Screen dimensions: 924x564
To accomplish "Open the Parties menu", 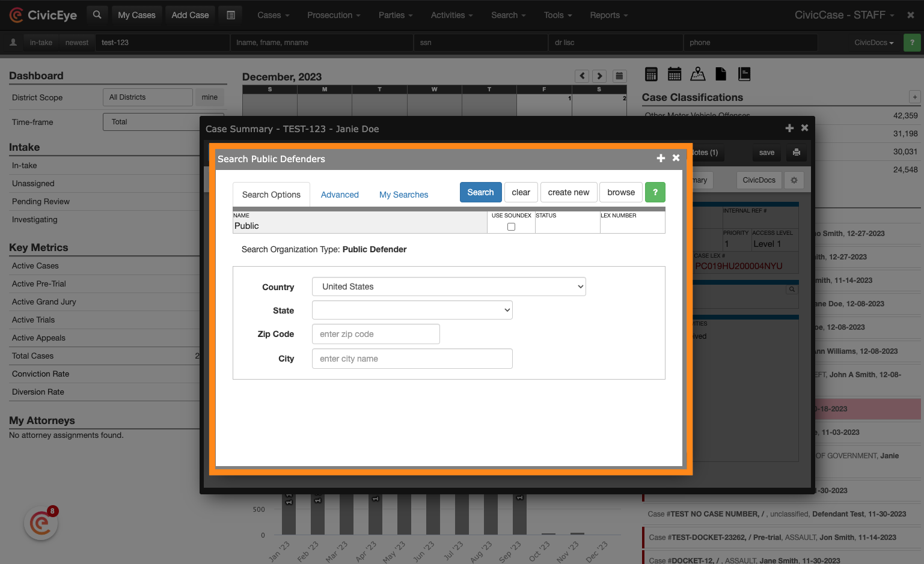I will (x=396, y=15).
